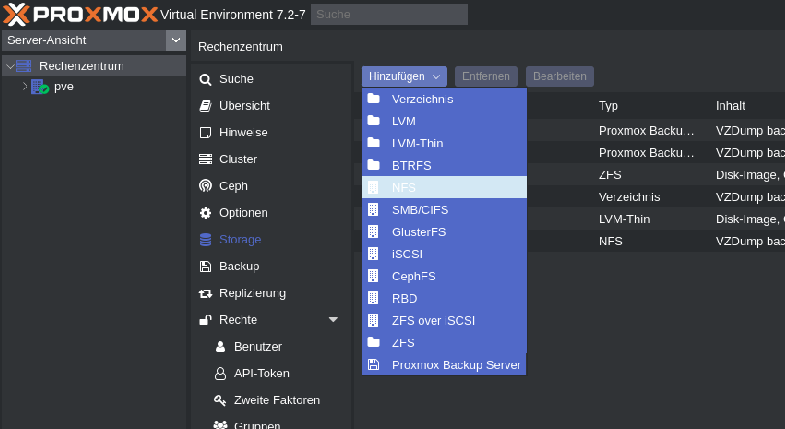Open the Storage section in sidebar
The height and width of the screenshot is (429, 785).
pos(240,240)
